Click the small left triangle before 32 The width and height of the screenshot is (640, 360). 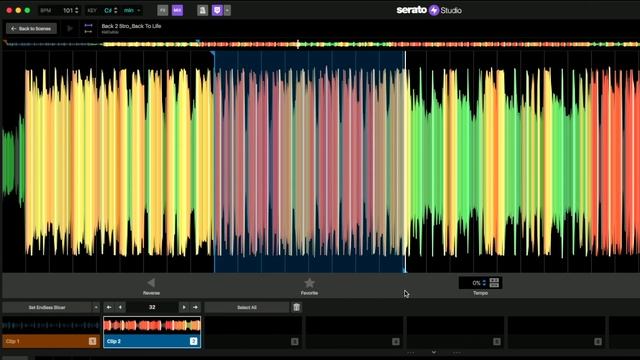coord(120,307)
